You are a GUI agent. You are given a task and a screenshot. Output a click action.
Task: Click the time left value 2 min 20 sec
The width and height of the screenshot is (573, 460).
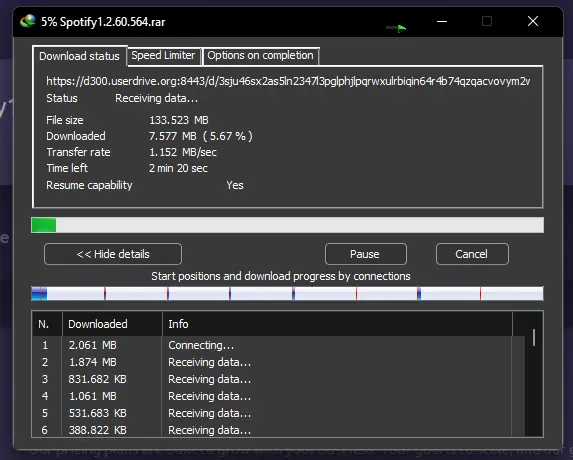tap(178, 168)
